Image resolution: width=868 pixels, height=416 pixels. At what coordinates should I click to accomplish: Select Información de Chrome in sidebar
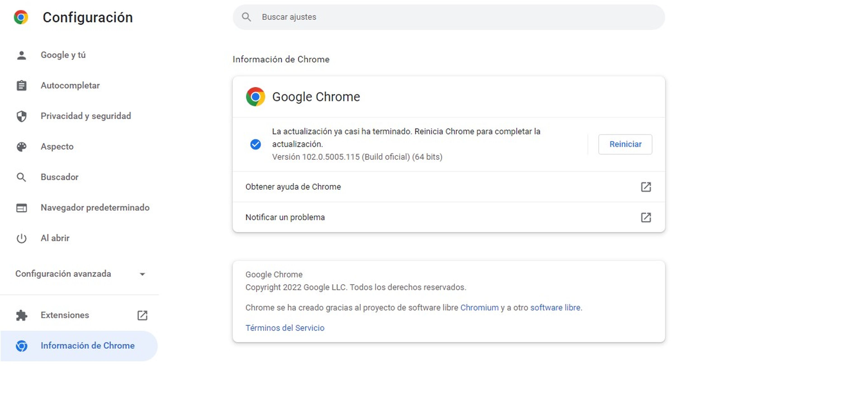tap(79, 346)
